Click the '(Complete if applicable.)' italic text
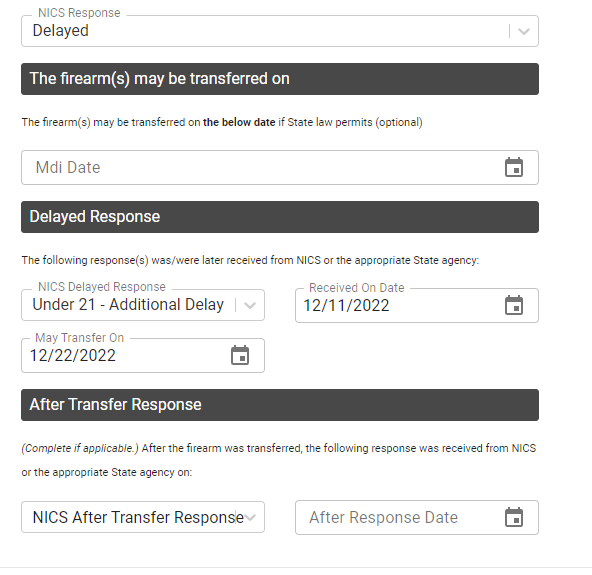 point(80,448)
